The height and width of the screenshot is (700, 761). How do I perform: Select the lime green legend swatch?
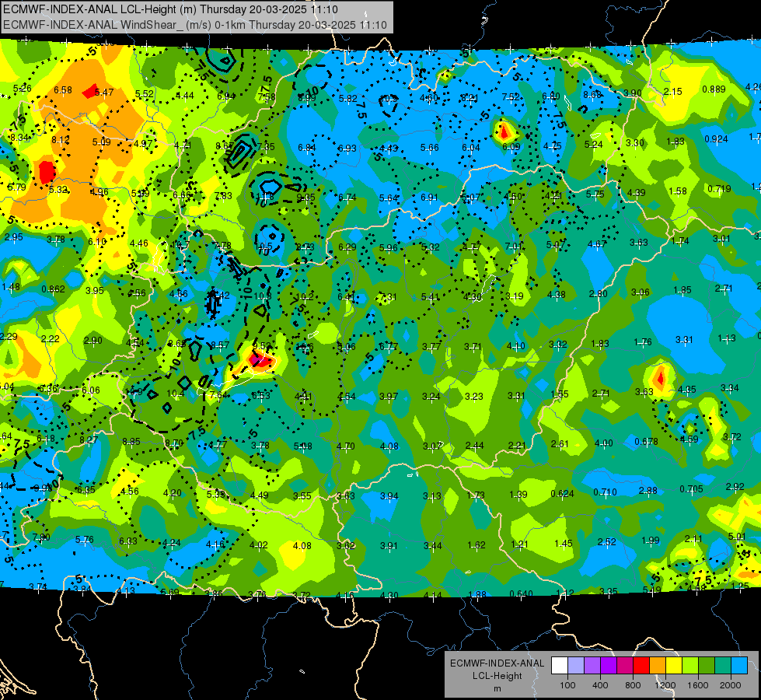(690, 665)
